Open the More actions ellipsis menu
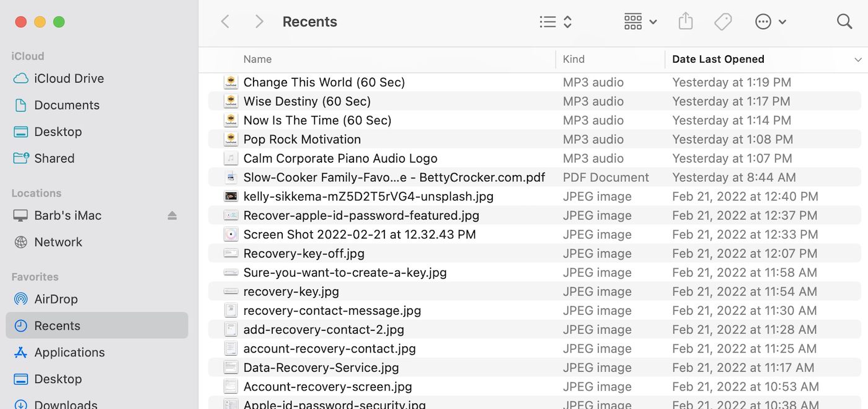This screenshot has width=868, height=409. (770, 22)
